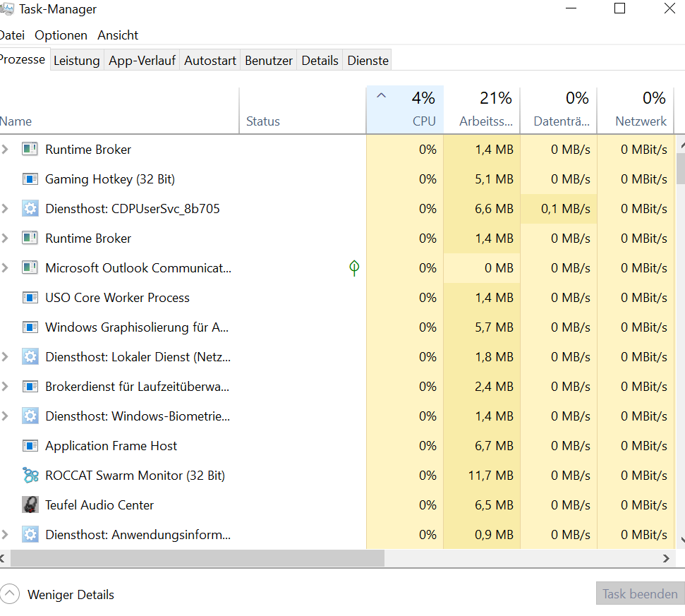Switch to the Leistung tab
685x616 pixels.
(76, 60)
